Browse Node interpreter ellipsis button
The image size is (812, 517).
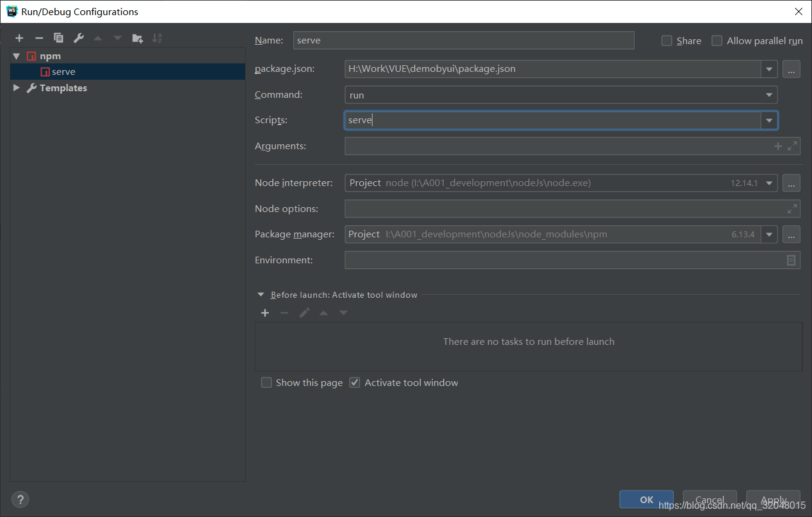(791, 183)
